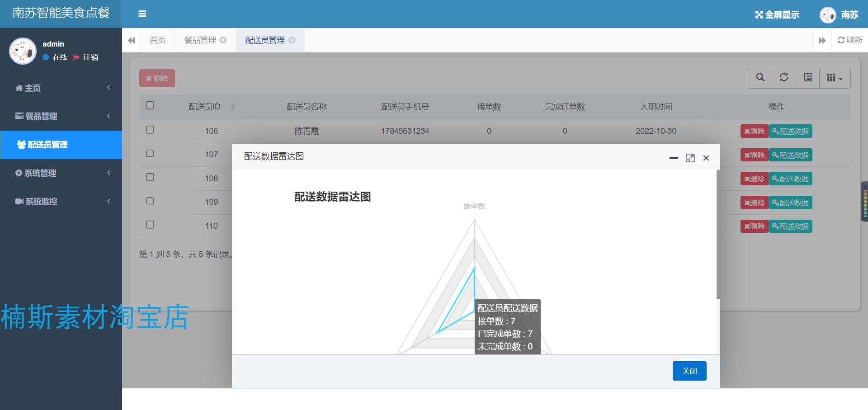
Task: Check the checkbox for row 109
Action: tap(150, 201)
